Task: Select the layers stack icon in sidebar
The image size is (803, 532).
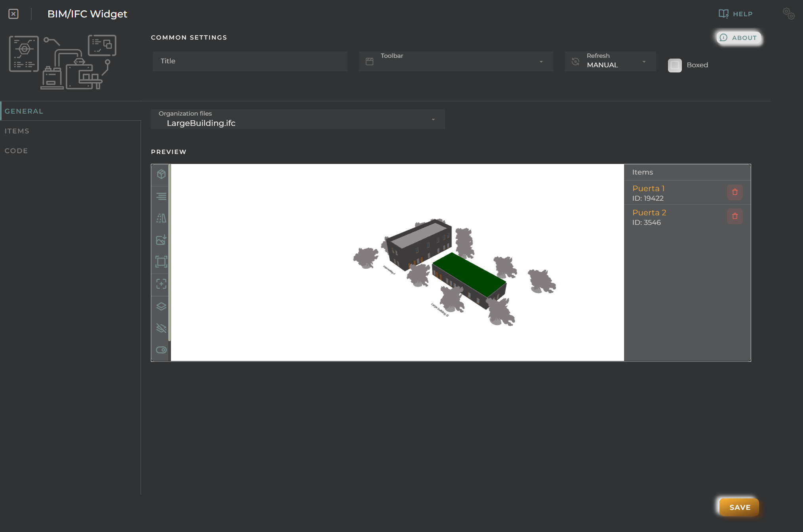Action: point(160,306)
